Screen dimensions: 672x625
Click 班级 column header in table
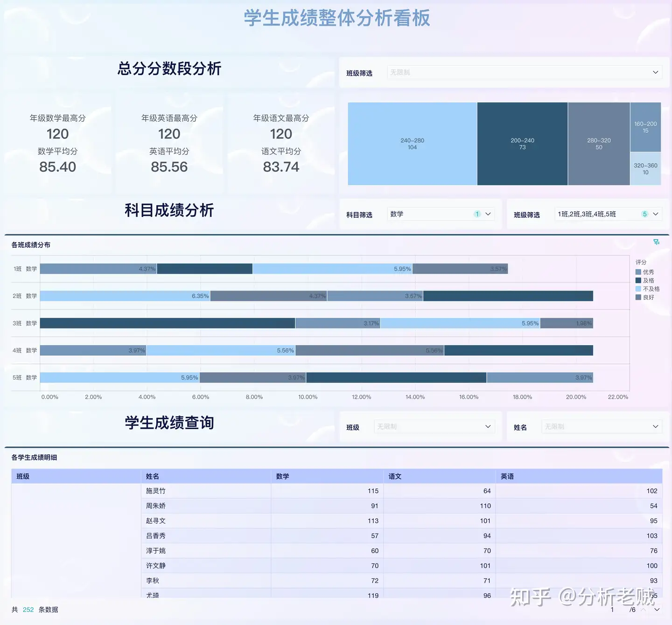point(76,476)
